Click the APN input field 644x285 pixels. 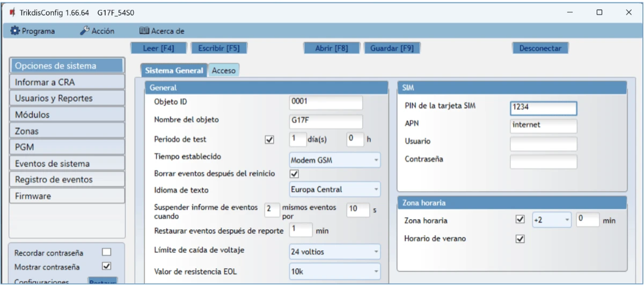coord(543,126)
